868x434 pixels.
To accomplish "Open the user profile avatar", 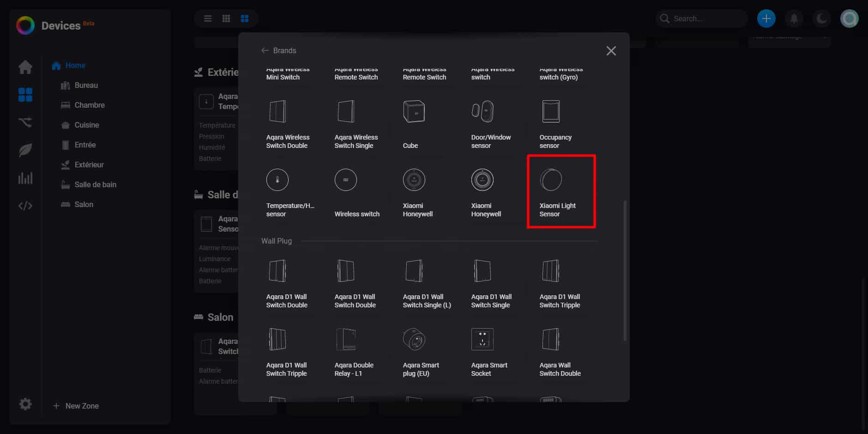I will tap(850, 18).
